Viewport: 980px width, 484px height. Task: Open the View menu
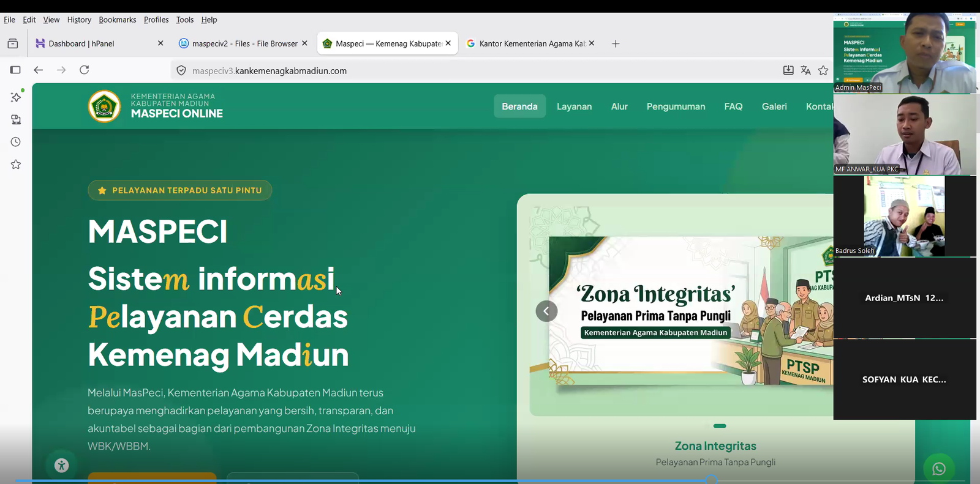[x=51, y=20]
